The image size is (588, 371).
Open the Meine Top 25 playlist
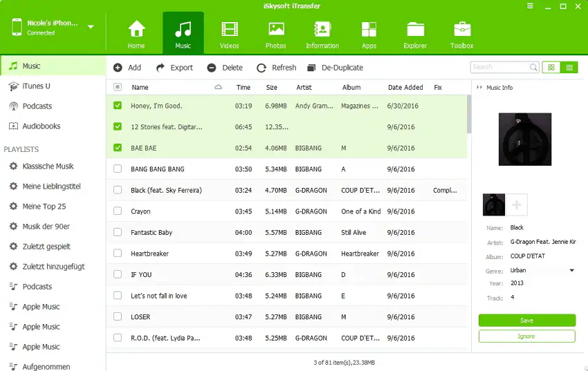click(53, 207)
